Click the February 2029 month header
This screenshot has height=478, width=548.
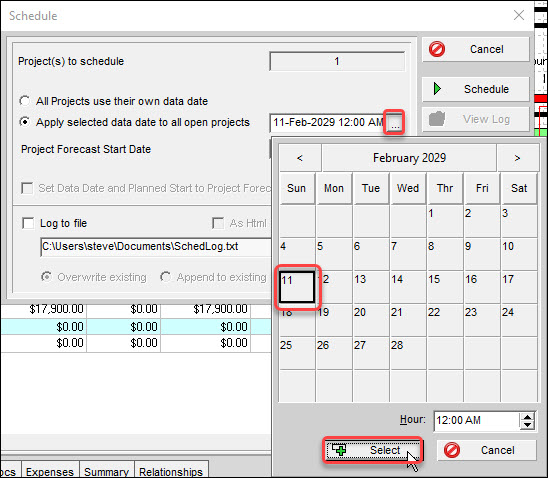pyautogui.click(x=409, y=158)
